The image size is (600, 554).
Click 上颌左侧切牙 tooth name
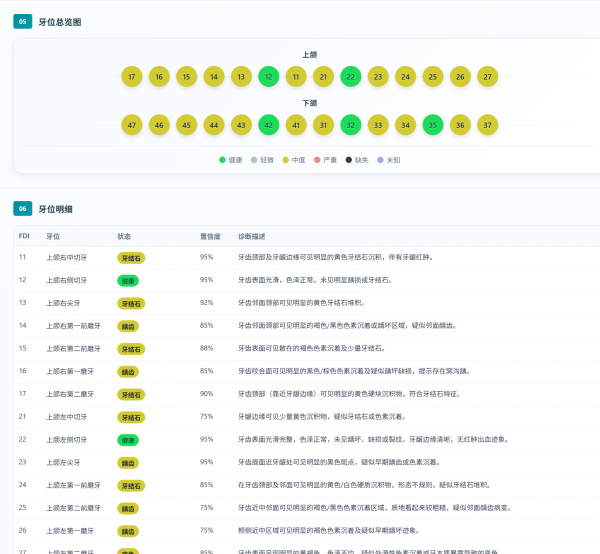point(67,440)
